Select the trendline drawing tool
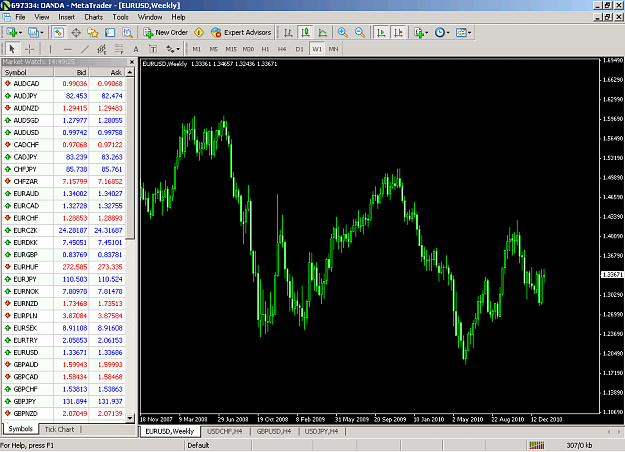 tap(85, 49)
